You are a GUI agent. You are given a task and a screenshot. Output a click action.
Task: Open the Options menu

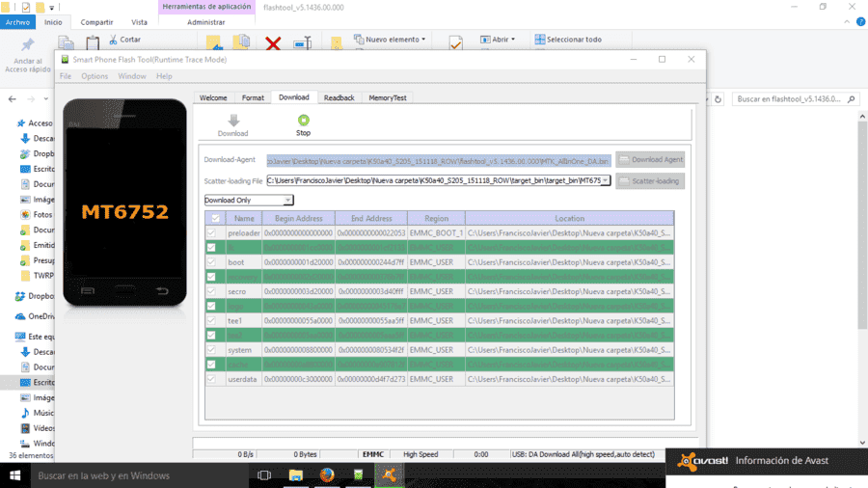pyautogui.click(x=95, y=76)
